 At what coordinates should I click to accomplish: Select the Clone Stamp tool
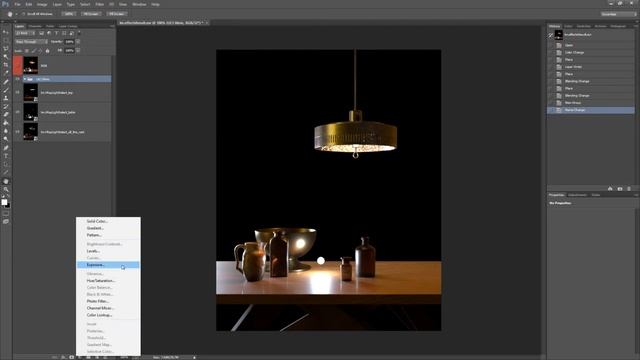pos(6,98)
